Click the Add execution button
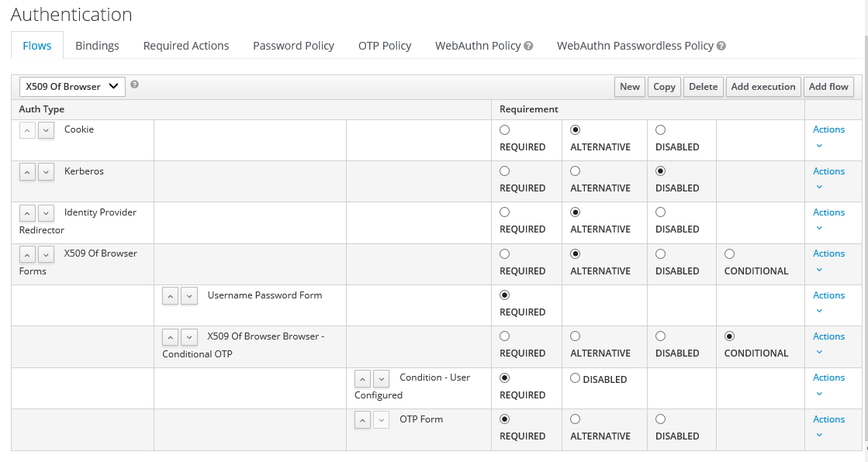Screen dimensions: 868x462 coord(763,87)
